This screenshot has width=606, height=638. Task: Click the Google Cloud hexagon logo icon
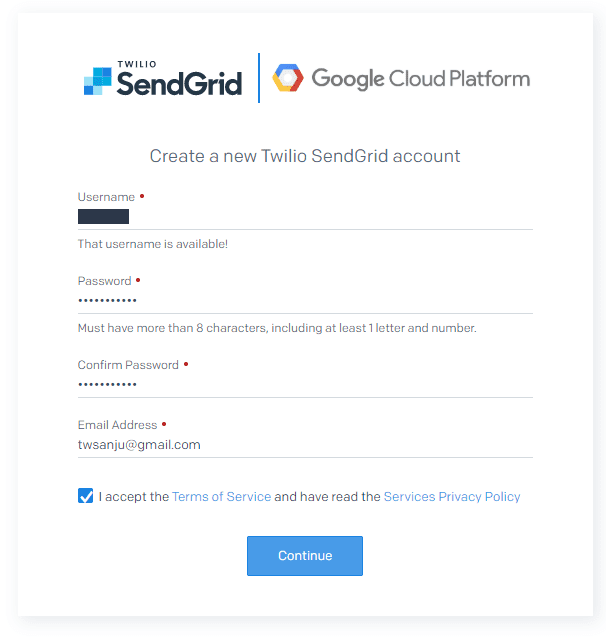[288, 78]
